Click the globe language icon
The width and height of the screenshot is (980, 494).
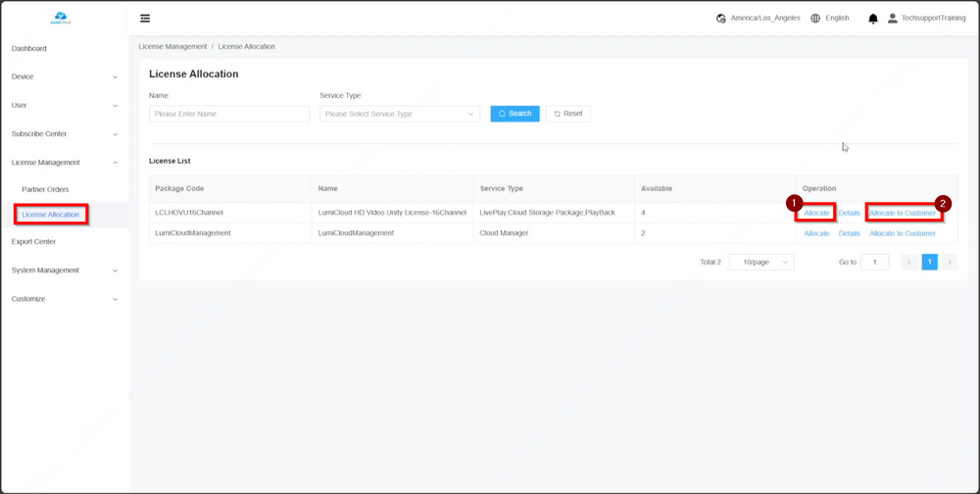coord(815,19)
